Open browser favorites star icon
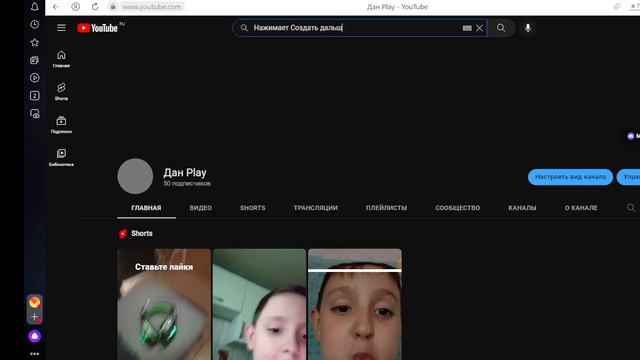This screenshot has height=360, width=640. pos(35,42)
